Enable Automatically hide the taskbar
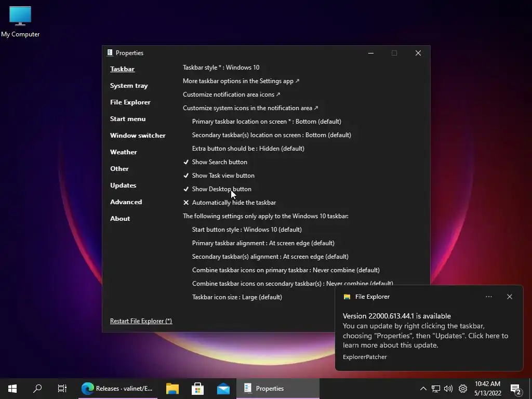 tap(229, 203)
